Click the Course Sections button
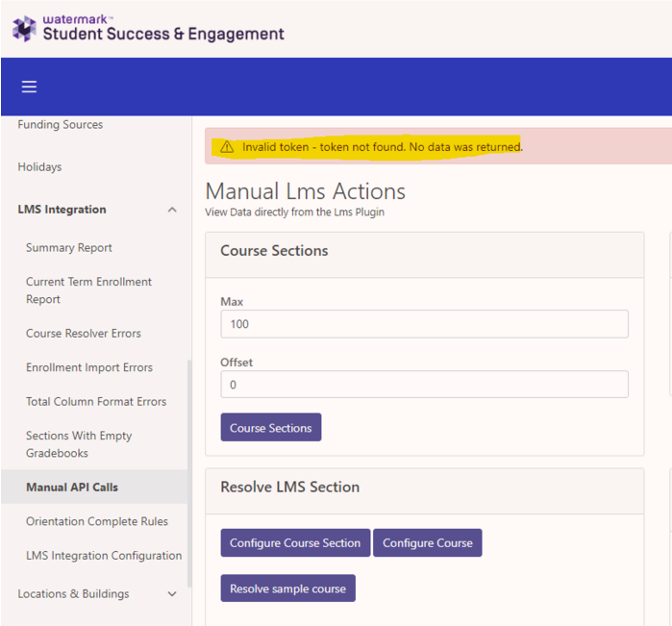Image resolution: width=672 pixels, height=626 pixels. click(x=271, y=428)
